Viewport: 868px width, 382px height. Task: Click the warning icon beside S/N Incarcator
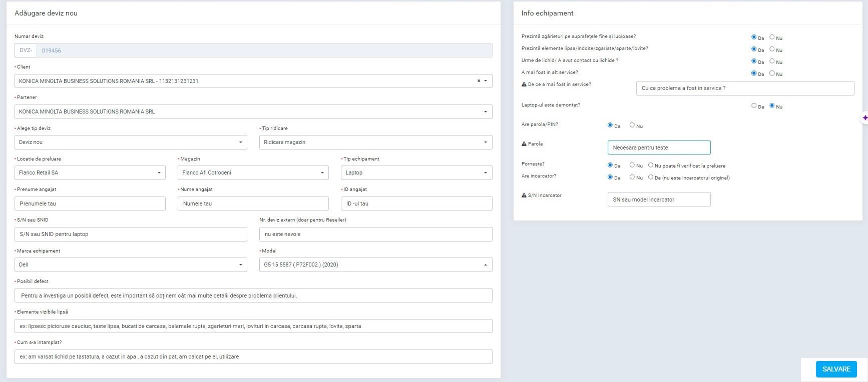(x=524, y=195)
